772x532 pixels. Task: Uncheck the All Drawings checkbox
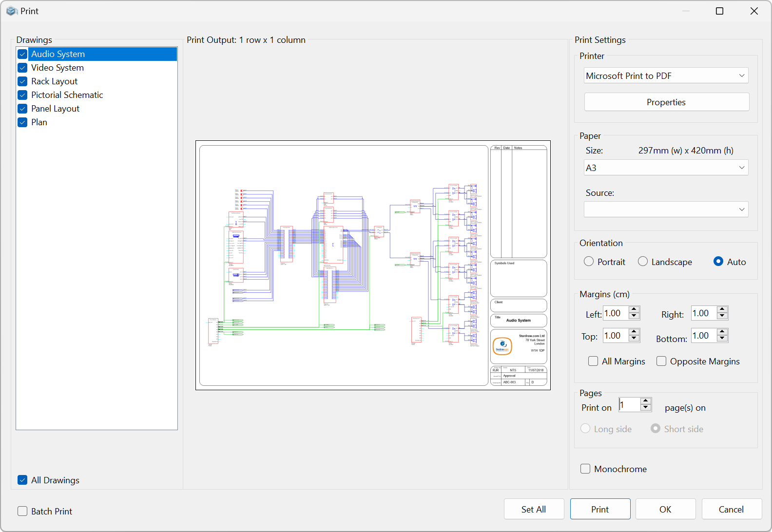pos(22,480)
